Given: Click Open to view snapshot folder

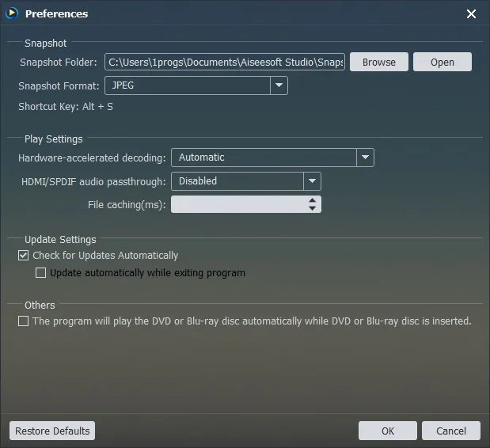Looking at the screenshot, I should point(443,62).
